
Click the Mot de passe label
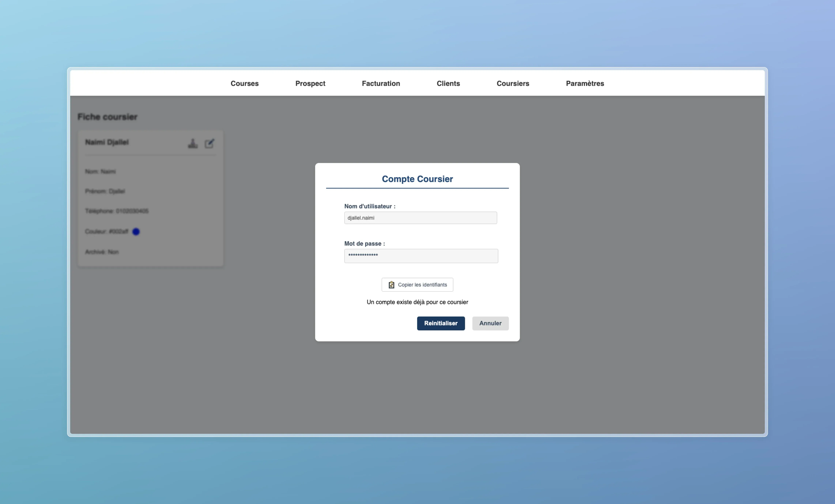click(x=364, y=244)
